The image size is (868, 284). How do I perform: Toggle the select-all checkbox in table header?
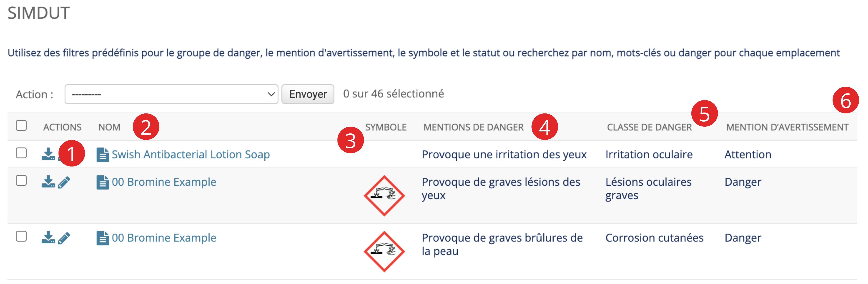21,125
